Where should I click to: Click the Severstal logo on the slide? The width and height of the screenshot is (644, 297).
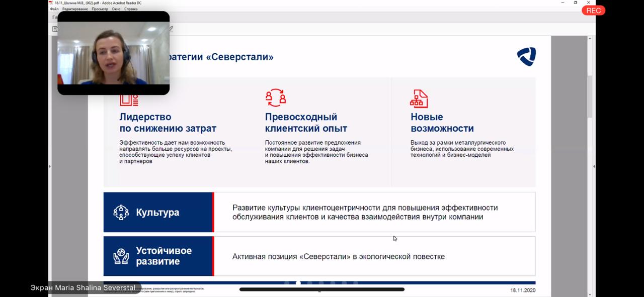coord(526,57)
